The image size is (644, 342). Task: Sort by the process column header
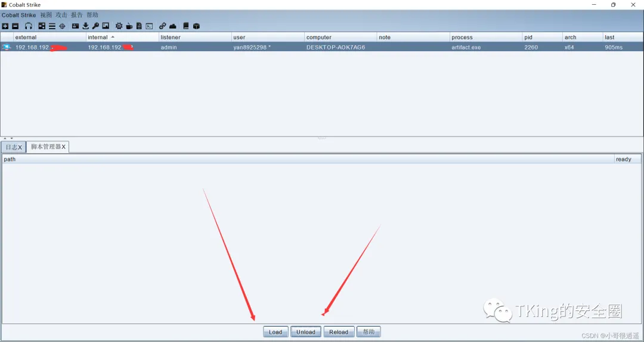coord(486,37)
